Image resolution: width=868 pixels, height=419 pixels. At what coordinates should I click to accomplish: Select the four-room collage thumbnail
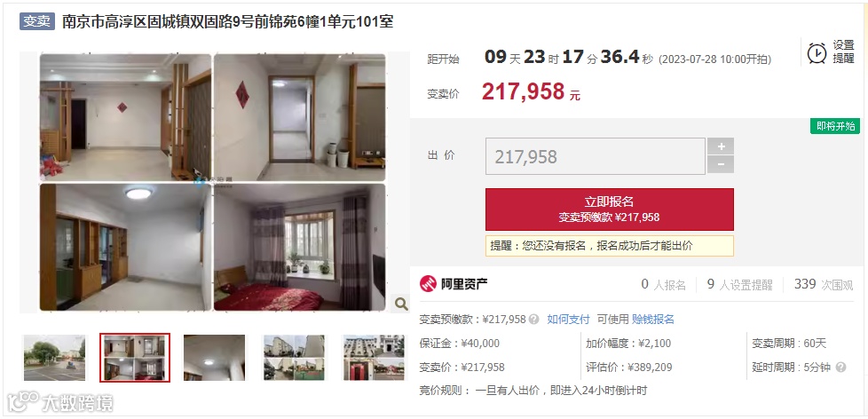(135, 358)
